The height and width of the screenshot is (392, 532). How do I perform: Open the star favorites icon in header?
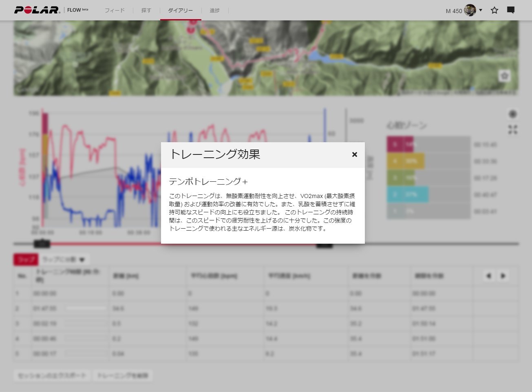point(494,10)
